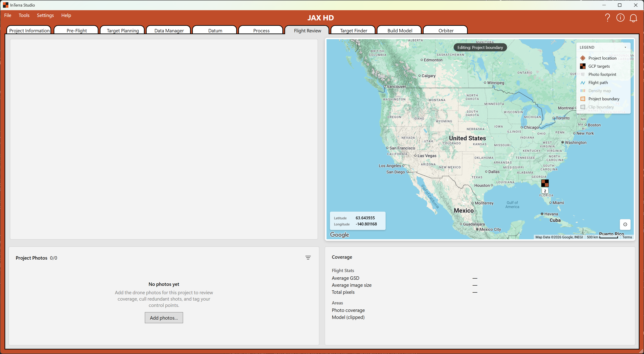Image resolution: width=644 pixels, height=354 pixels.
Task: Click the United States map label
Action: pyautogui.click(x=467, y=138)
